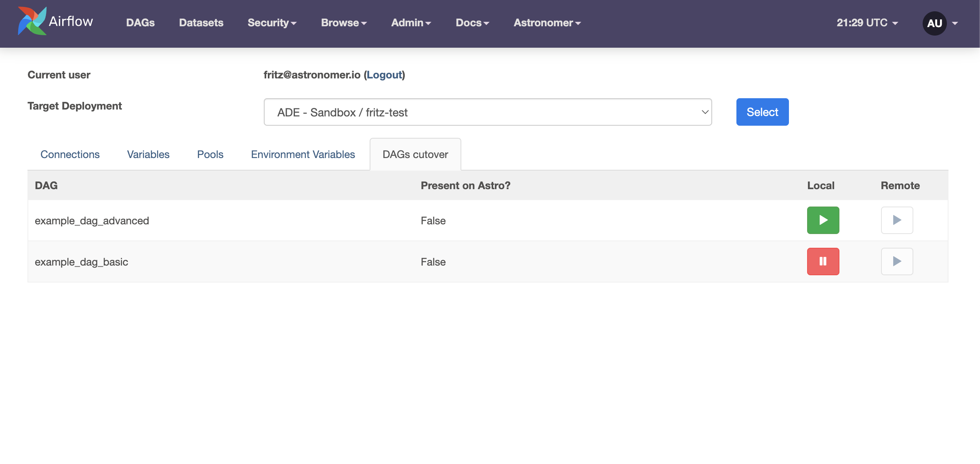
Task: Click the Logout link
Action: pos(384,75)
